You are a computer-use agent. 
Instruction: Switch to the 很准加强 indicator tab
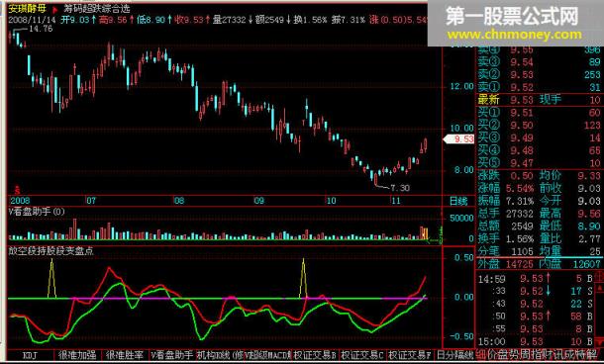[77, 355]
